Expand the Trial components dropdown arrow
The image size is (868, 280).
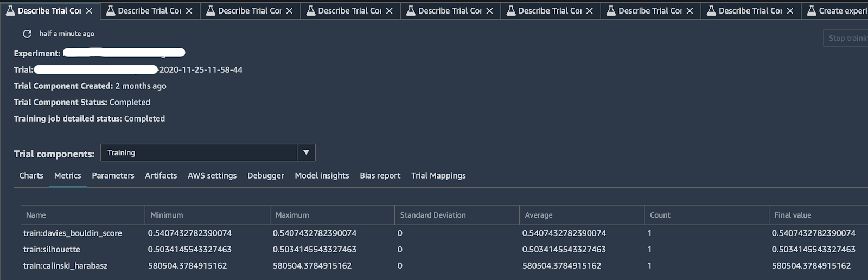[x=306, y=152]
